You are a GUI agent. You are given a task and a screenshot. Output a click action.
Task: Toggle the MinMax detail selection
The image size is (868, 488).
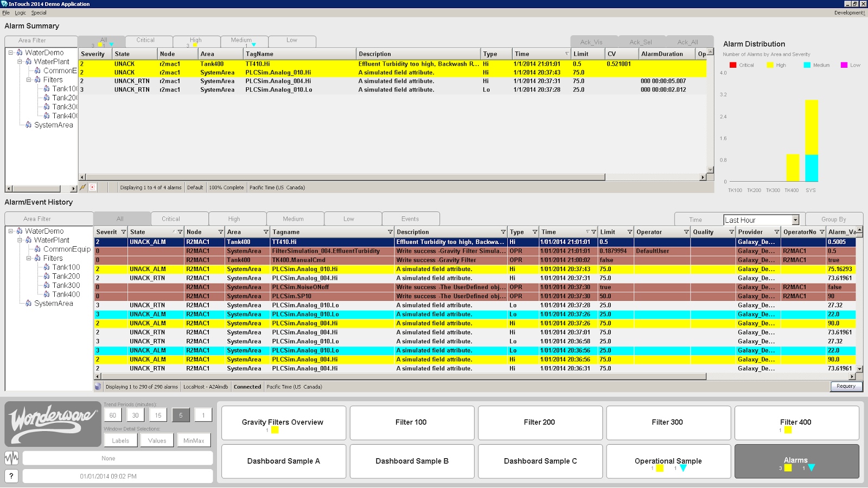(x=194, y=440)
